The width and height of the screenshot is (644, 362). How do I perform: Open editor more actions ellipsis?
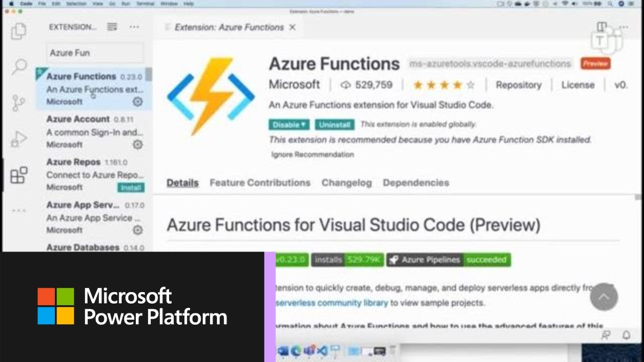pyautogui.click(x=624, y=27)
